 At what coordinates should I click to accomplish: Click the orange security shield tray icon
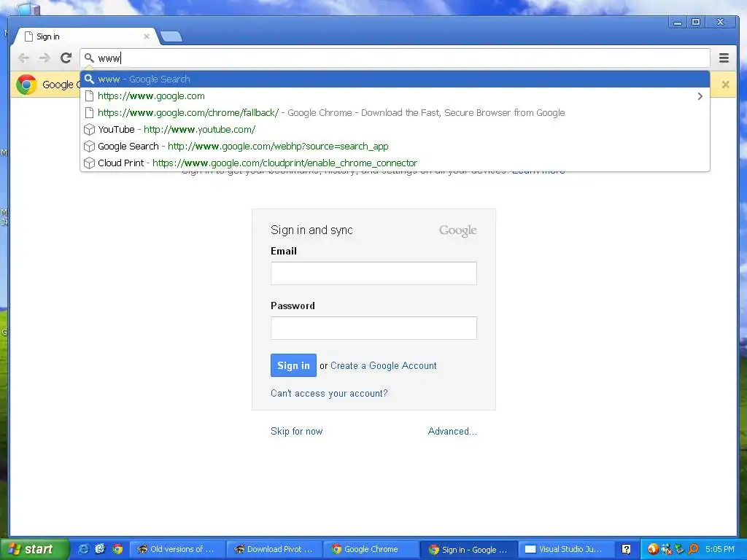point(653,549)
